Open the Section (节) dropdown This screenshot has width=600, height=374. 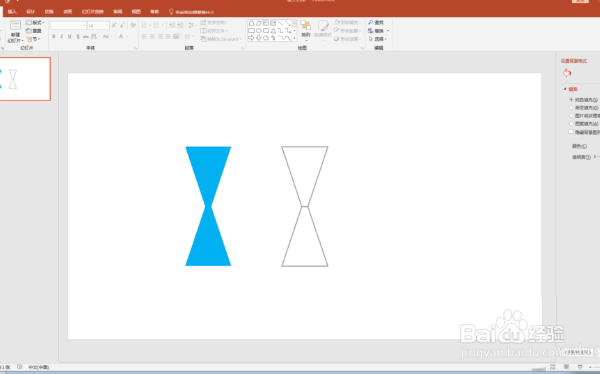click(34, 39)
